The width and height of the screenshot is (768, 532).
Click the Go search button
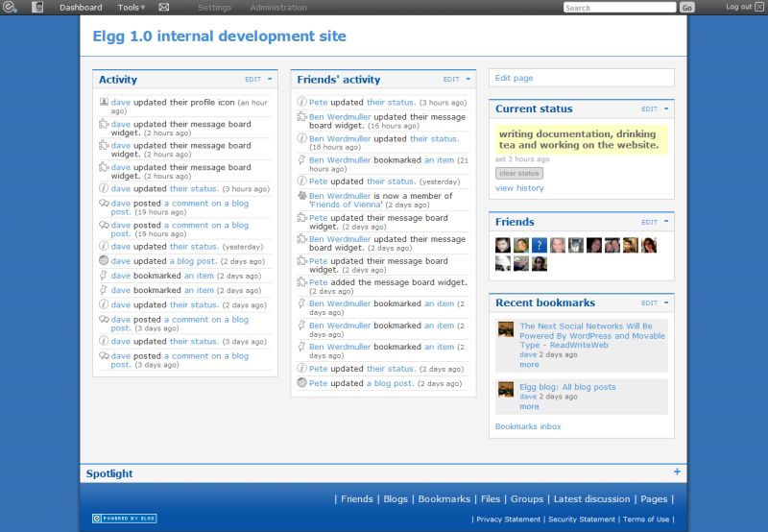point(687,8)
